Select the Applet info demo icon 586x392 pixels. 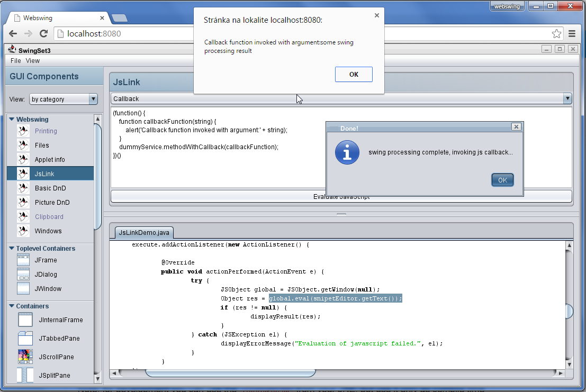click(x=23, y=159)
